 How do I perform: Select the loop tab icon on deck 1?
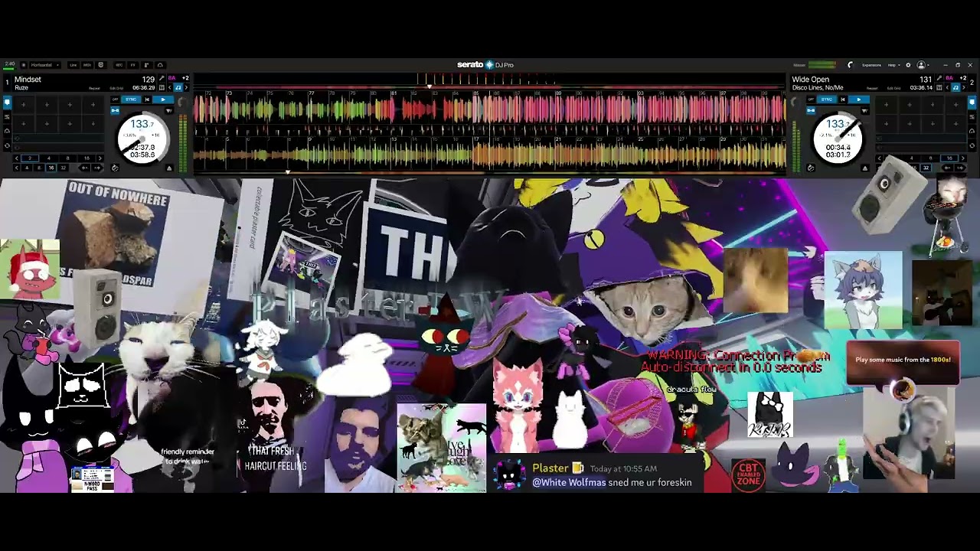point(7,144)
